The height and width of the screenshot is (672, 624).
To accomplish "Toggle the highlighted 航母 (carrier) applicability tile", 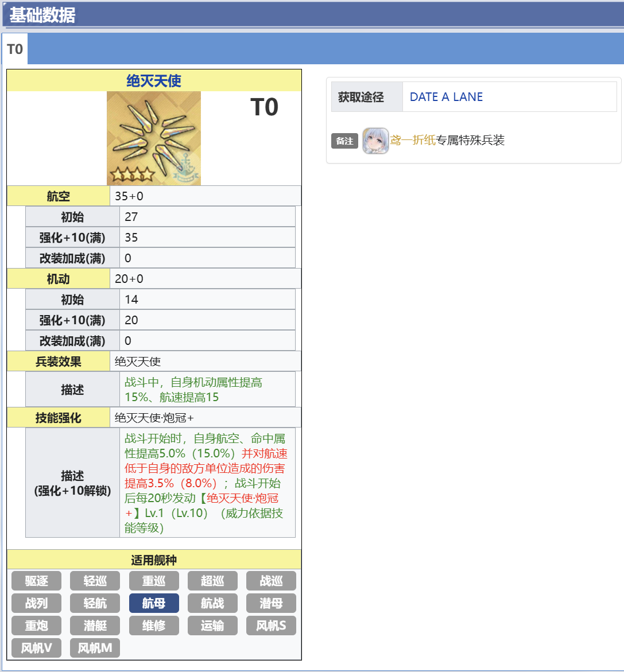I will 153,603.
